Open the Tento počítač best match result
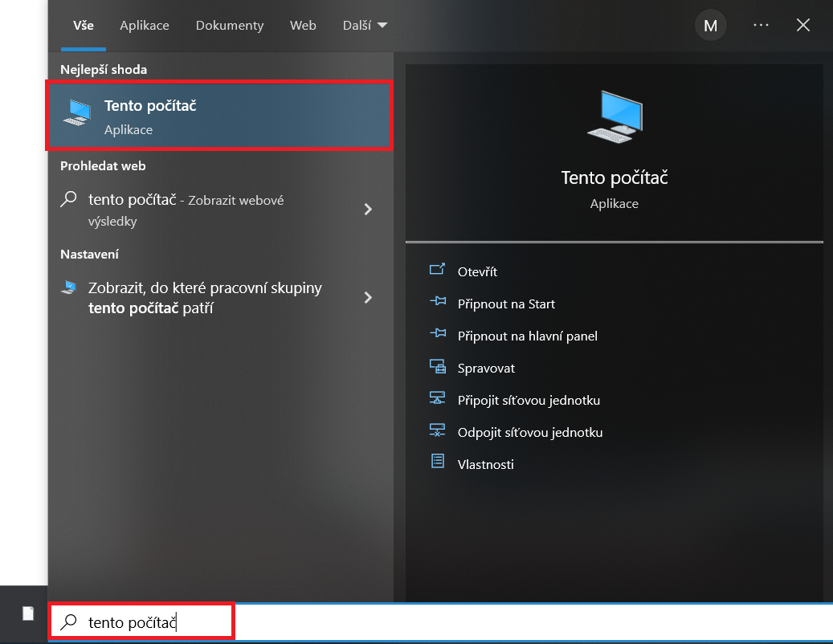The image size is (833, 644). point(219,116)
